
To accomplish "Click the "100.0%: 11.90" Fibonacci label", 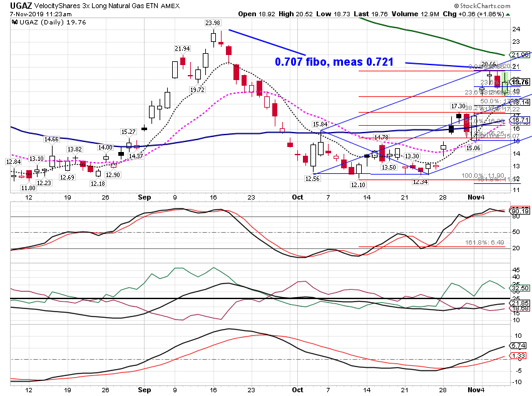I will pos(483,175).
